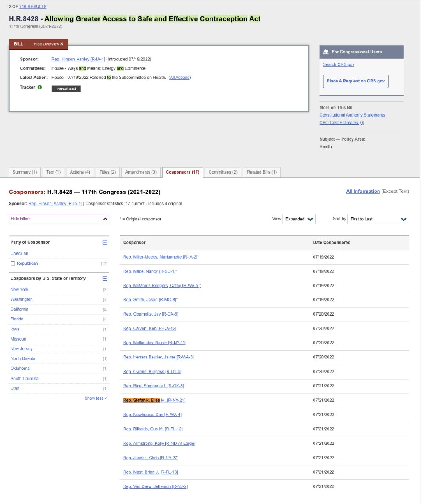Screen dimensions: 421x504
Task: Click Show less under state list
Action: point(96,398)
